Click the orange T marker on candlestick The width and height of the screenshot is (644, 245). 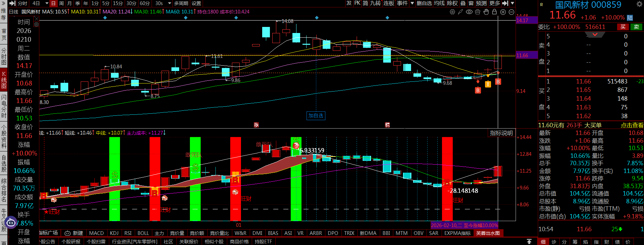[x=488, y=84]
